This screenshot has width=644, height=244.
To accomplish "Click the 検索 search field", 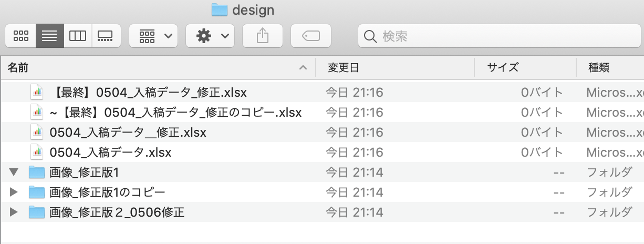I will 499,36.
